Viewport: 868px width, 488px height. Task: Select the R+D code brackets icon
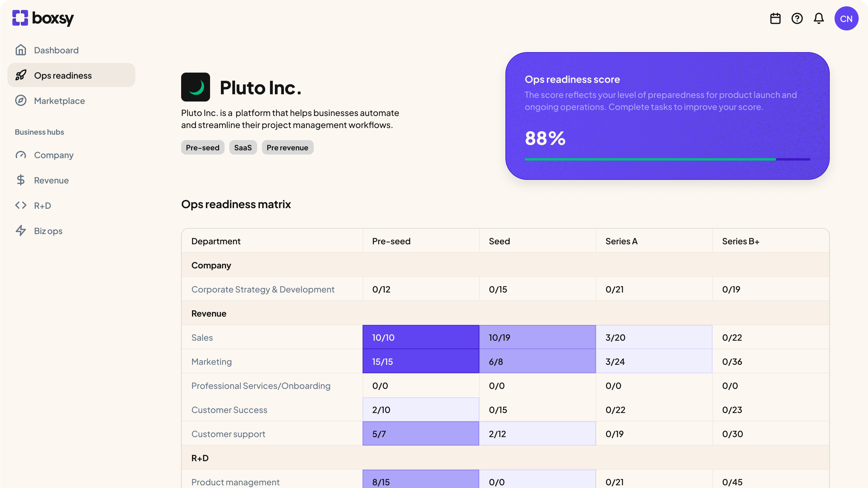(x=21, y=205)
